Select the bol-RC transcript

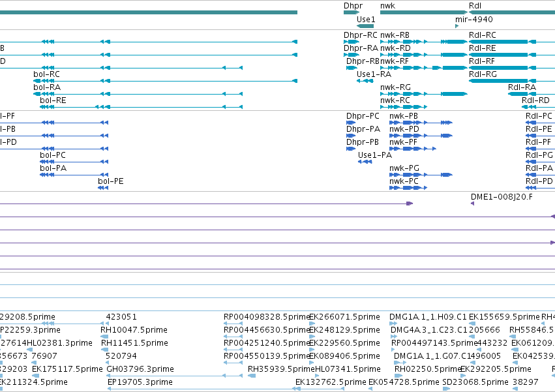click(46, 74)
